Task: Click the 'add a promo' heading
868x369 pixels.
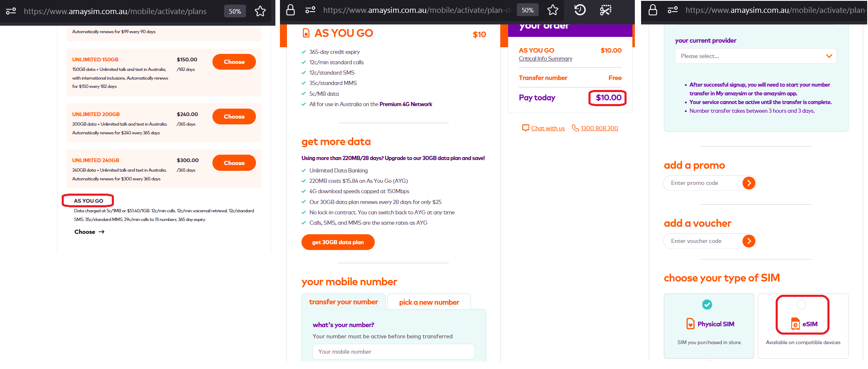Action: pyautogui.click(x=694, y=165)
